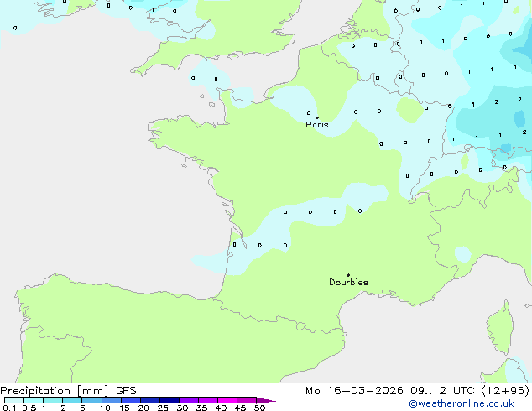Click the 'Mo 16-03-2026' forecast date text
Image resolution: width=532 pixels, height=411 pixels.
pyautogui.click(x=354, y=391)
